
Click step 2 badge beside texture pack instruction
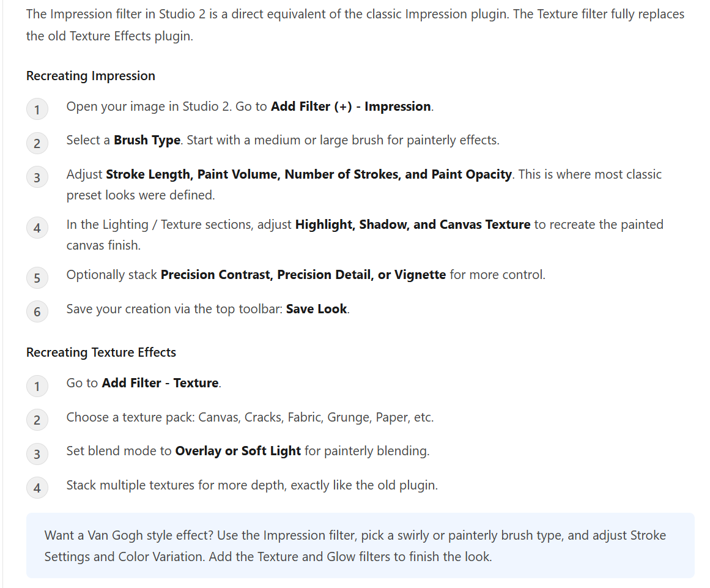[37, 420]
